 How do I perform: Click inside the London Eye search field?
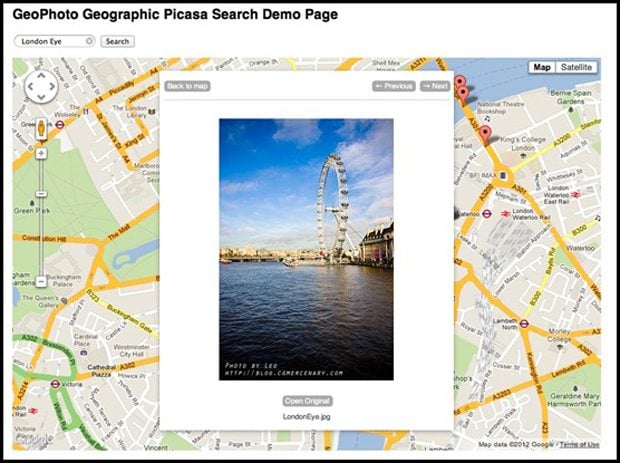[x=50, y=41]
